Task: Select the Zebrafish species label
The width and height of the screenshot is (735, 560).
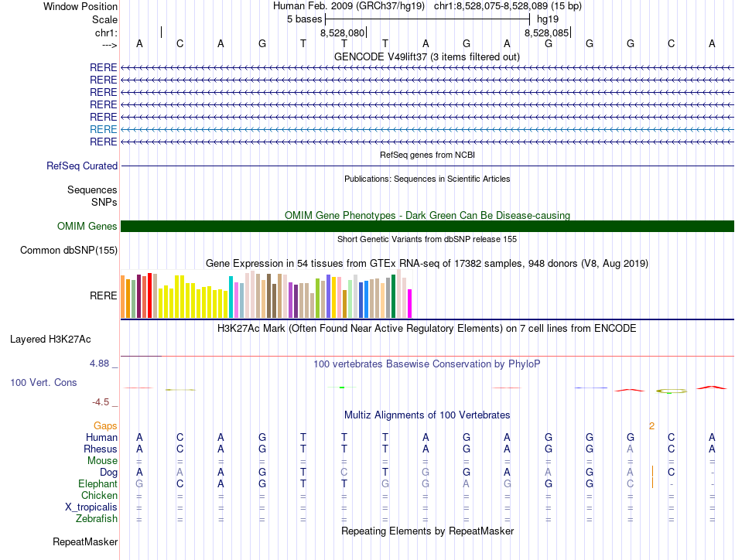Action: coord(96,518)
